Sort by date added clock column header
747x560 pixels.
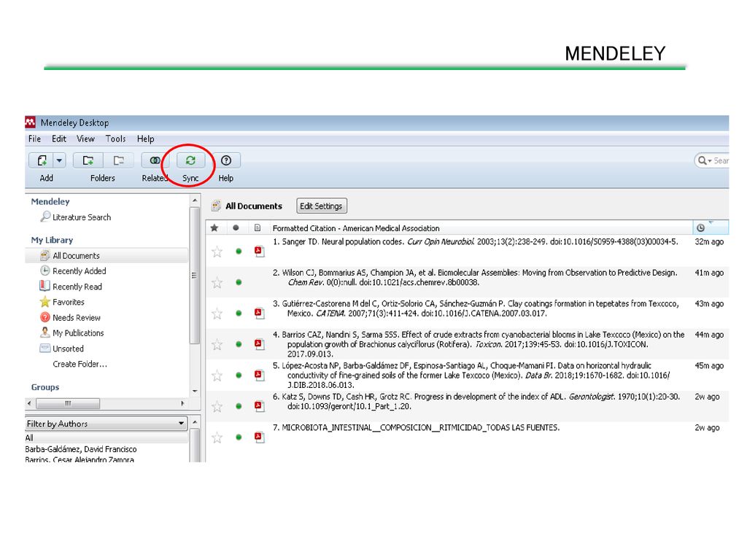pos(700,227)
